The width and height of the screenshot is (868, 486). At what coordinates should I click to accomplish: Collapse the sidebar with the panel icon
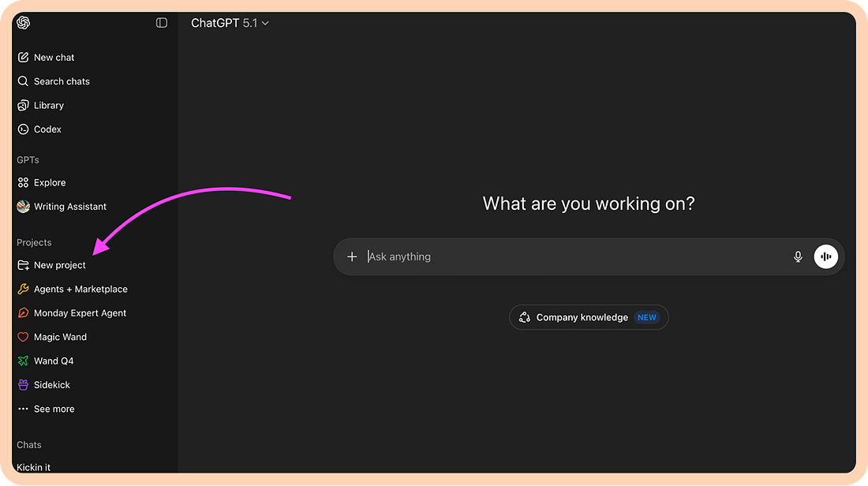click(162, 23)
